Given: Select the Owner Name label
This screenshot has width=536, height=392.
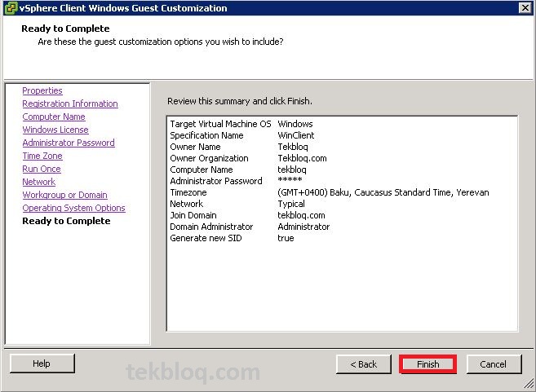Looking at the screenshot, I should coord(195,147).
